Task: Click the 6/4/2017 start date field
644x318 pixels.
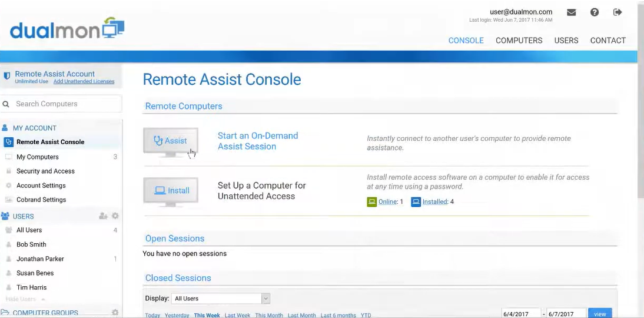Action: (x=521, y=313)
